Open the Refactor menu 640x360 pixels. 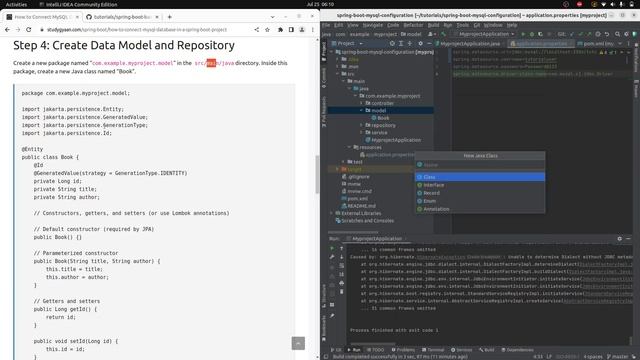pos(413,25)
